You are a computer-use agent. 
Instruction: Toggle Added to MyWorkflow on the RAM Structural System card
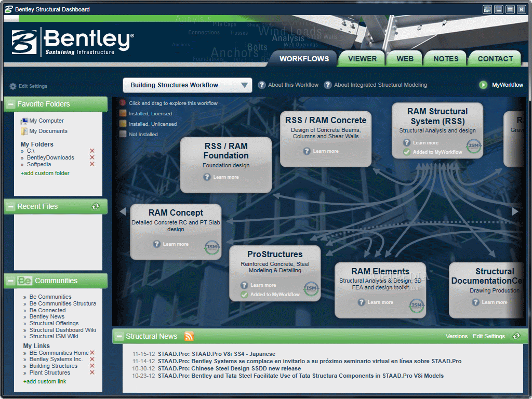click(433, 152)
